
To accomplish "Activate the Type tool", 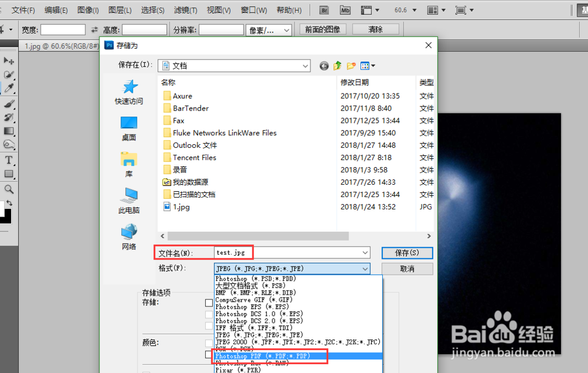I will pos(8,160).
